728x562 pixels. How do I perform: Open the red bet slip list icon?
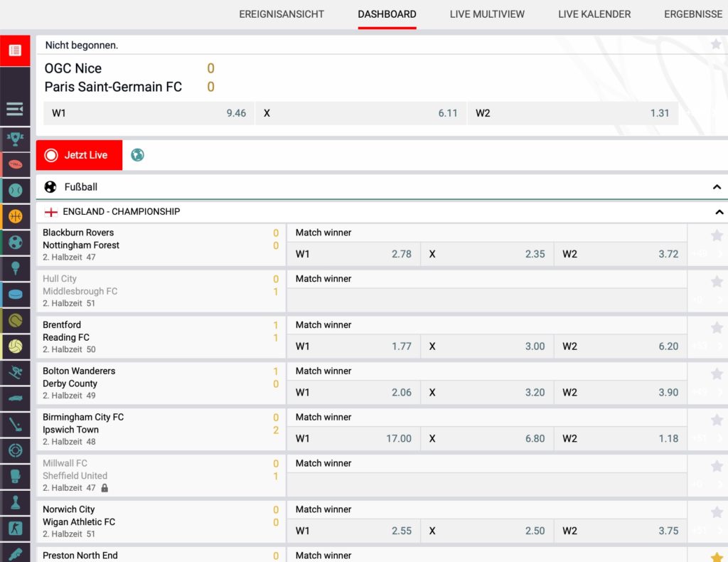[x=15, y=51]
